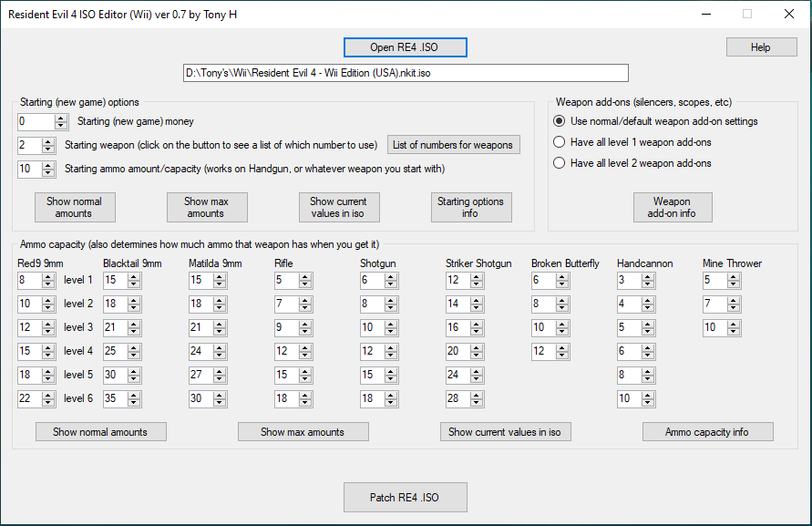Click the Open RE4 .ISO button
812x526 pixels.
[x=405, y=47]
